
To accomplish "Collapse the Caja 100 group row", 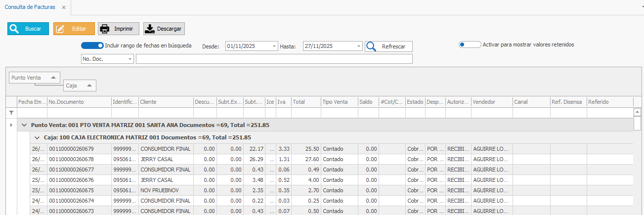I will [x=36, y=137].
